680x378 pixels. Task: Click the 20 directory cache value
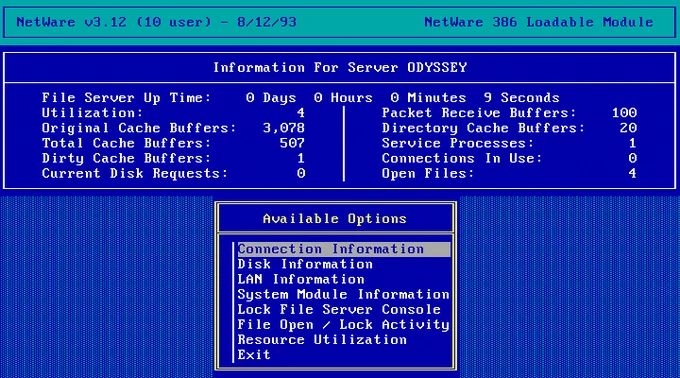click(x=628, y=128)
